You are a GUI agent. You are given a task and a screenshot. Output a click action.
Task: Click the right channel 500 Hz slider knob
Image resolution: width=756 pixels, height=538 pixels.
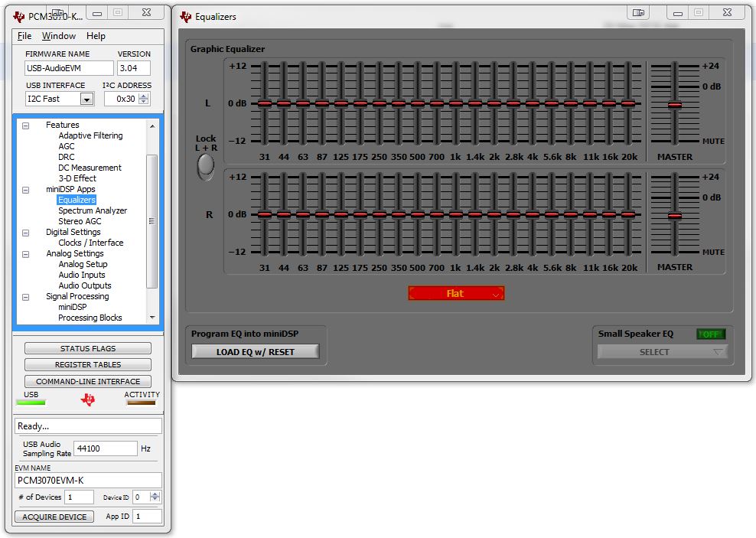(x=418, y=214)
